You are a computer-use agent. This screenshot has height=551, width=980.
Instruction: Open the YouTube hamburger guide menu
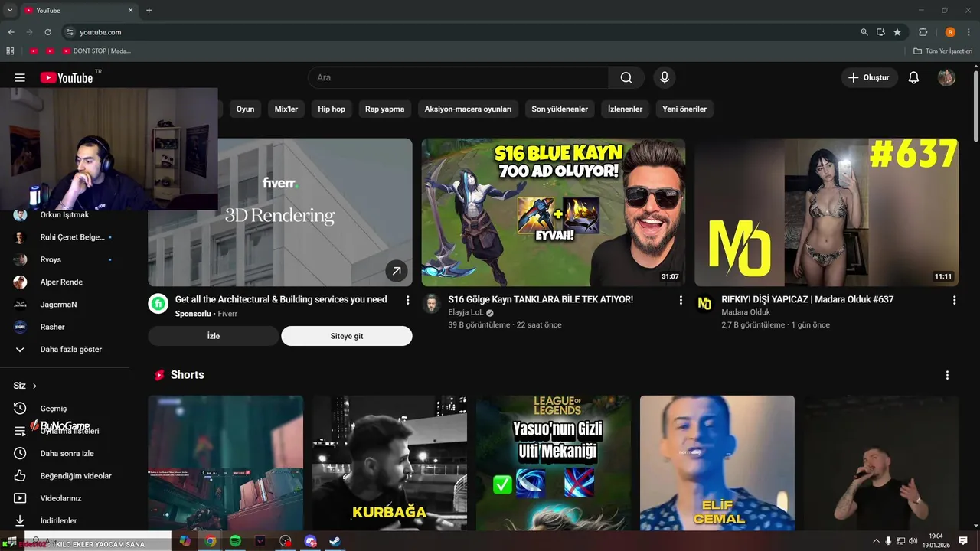(20, 77)
